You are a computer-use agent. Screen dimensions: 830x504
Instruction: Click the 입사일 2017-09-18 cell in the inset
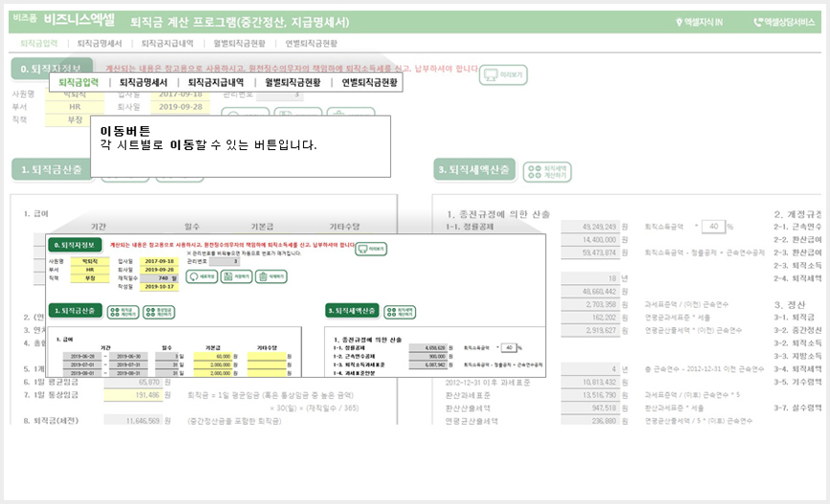click(160, 261)
